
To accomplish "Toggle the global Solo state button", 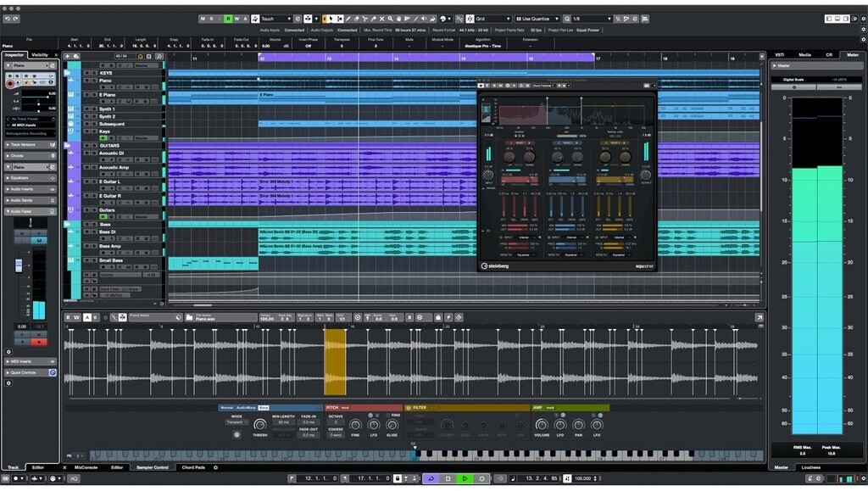I will pyautogui.click(x=211, y=18).
